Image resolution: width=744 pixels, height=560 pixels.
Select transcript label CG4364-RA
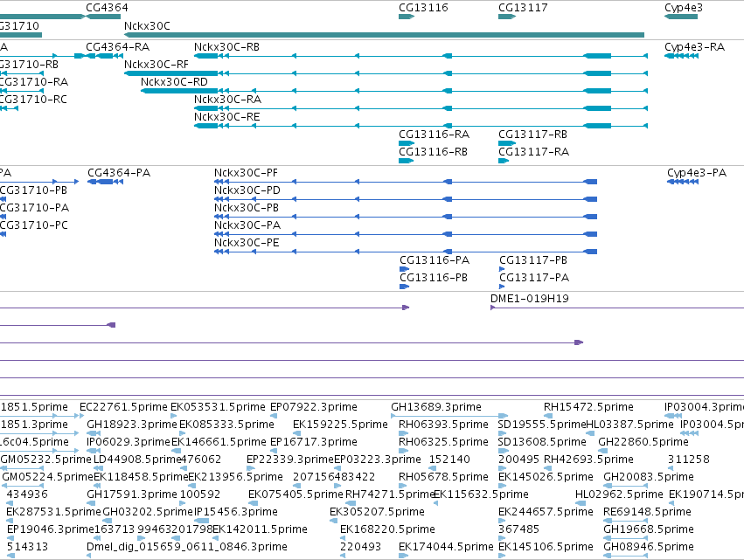(118, 47)
